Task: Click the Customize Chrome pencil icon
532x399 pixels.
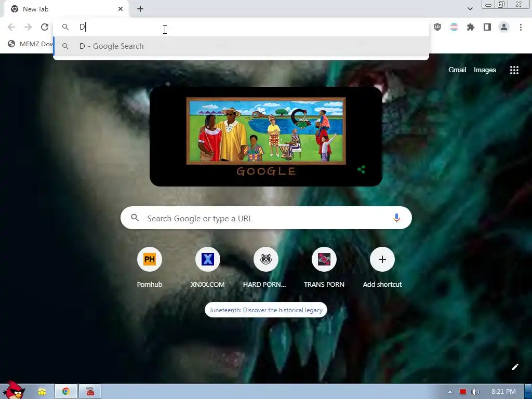Action: point(515,367)
